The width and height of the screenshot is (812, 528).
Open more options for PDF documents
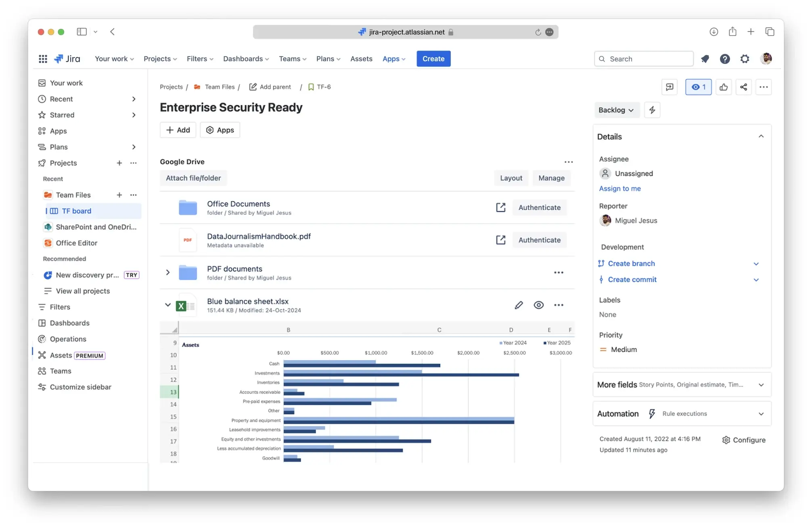(559, 273)
